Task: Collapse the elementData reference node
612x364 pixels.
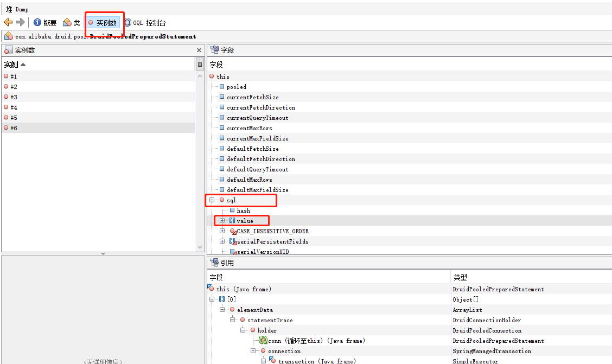Action: coord(222,310)
